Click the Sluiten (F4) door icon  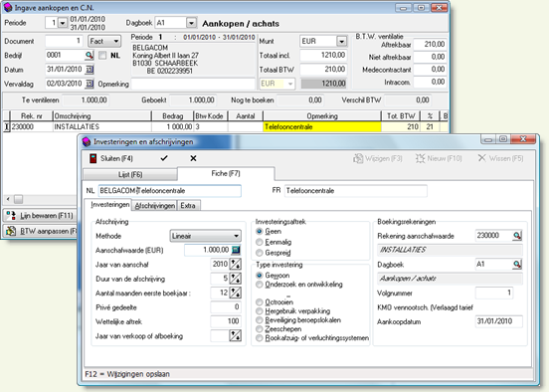pyautogui.click(x=92, y=158)
